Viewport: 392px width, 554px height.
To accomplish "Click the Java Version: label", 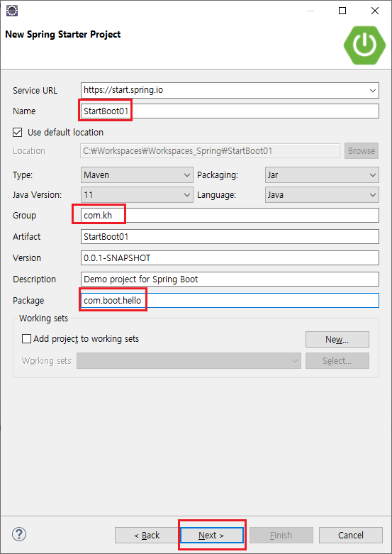I will [x=37, y=194].
